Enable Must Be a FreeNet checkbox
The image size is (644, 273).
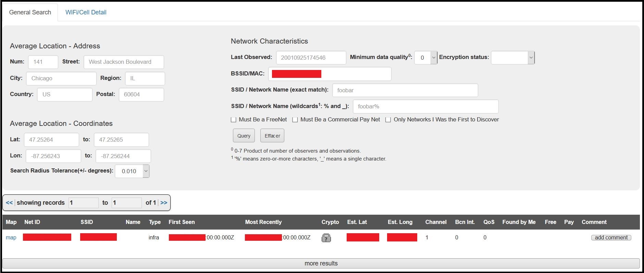pos(234,120)
